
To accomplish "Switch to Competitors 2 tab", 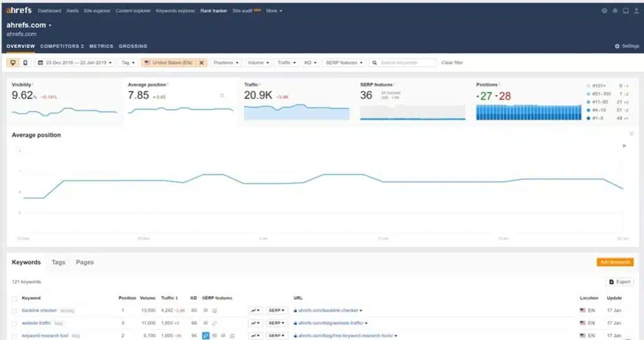I will [62, 46].
